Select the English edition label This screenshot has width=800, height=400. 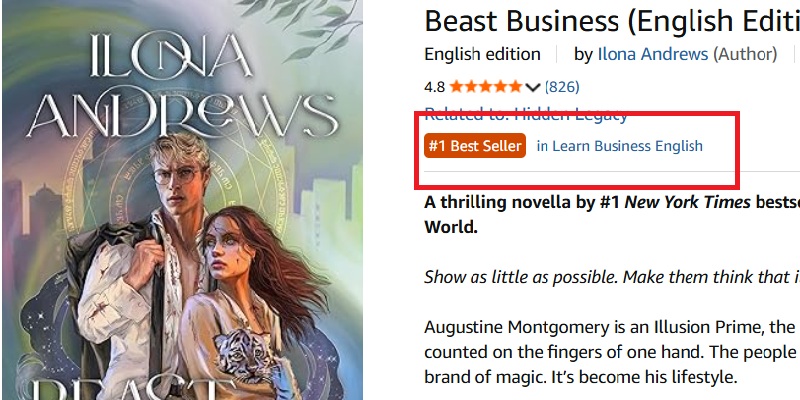tap(482, 54)
